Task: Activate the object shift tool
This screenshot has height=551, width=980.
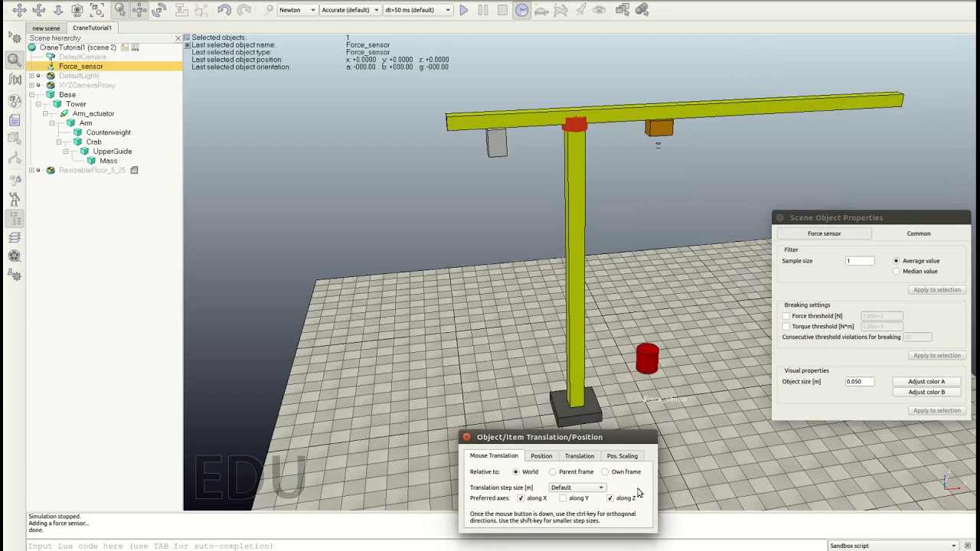Action: point(139,10)
